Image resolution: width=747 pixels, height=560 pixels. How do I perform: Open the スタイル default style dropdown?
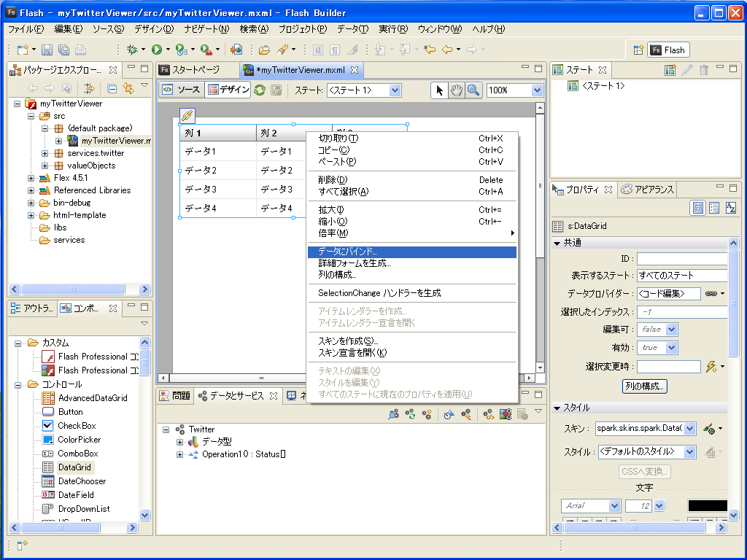click(x=689, y=452)
